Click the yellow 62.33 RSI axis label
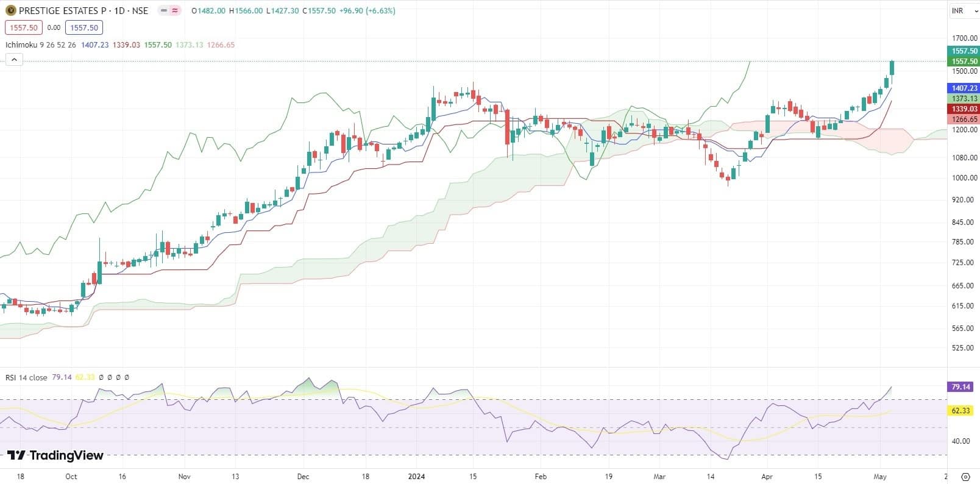The image size is (980, 484). pos(960,411)
